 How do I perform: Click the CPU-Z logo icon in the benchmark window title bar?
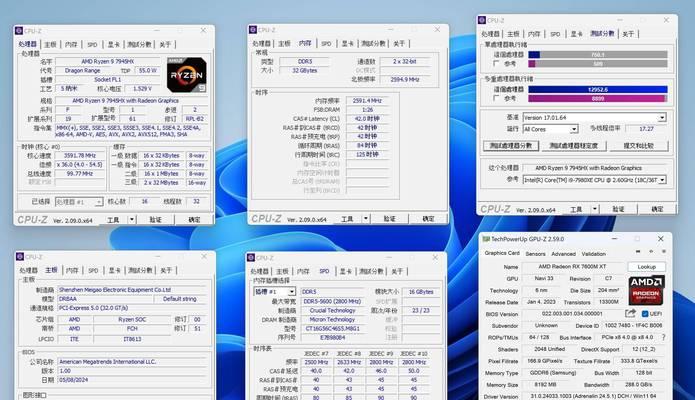click(x=482, y=20)
